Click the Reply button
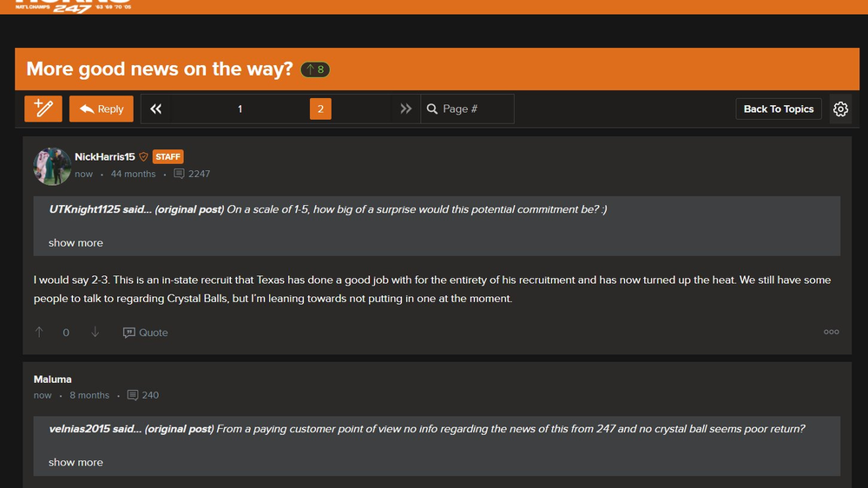Viewport: 868px width, 488px height. 102,109
